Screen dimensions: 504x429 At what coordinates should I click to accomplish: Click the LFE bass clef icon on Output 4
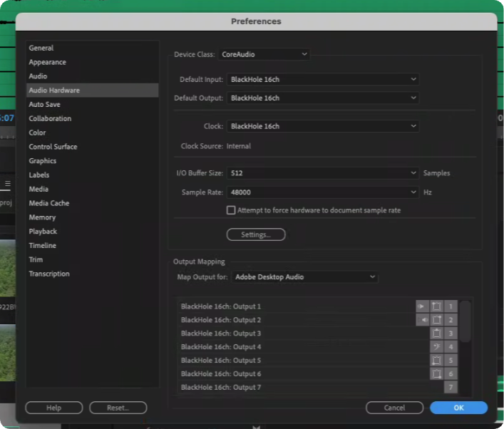tap(436, 347)
